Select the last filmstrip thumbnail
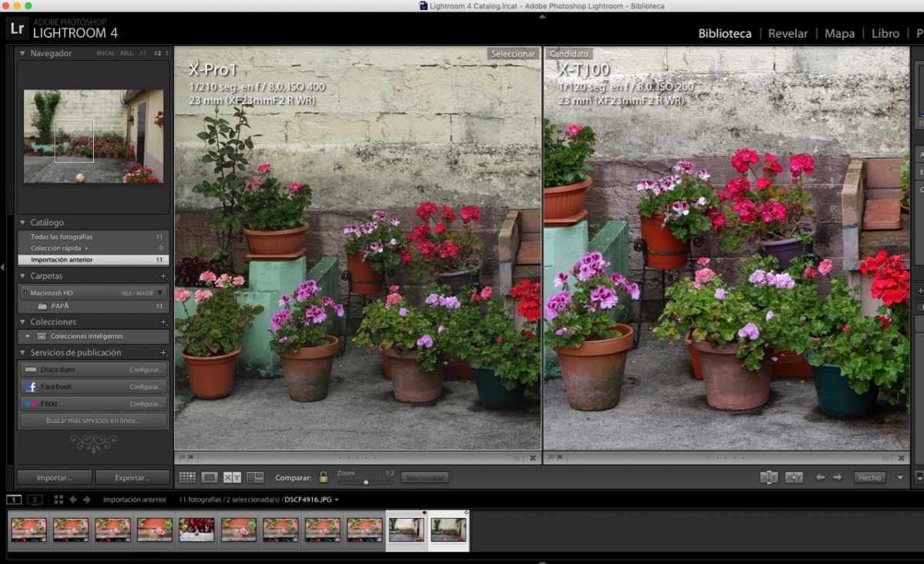The image size is (924, 564). tap(448, 529)
